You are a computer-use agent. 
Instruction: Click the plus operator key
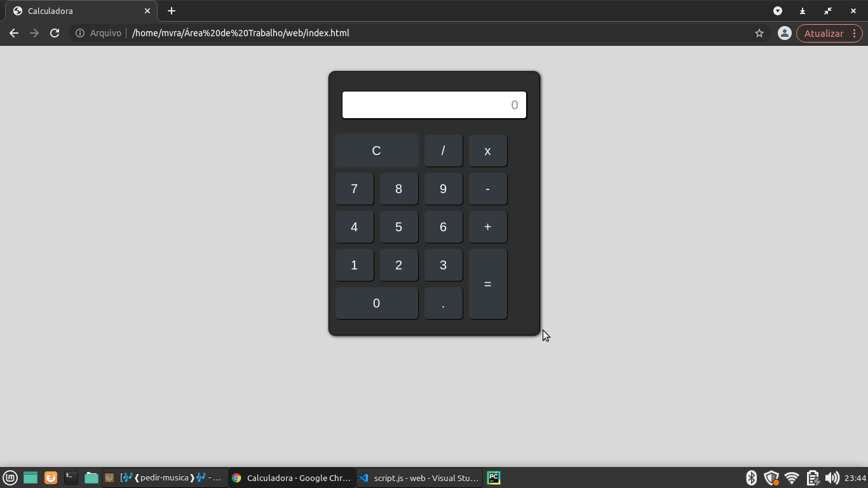click(487, 227)
